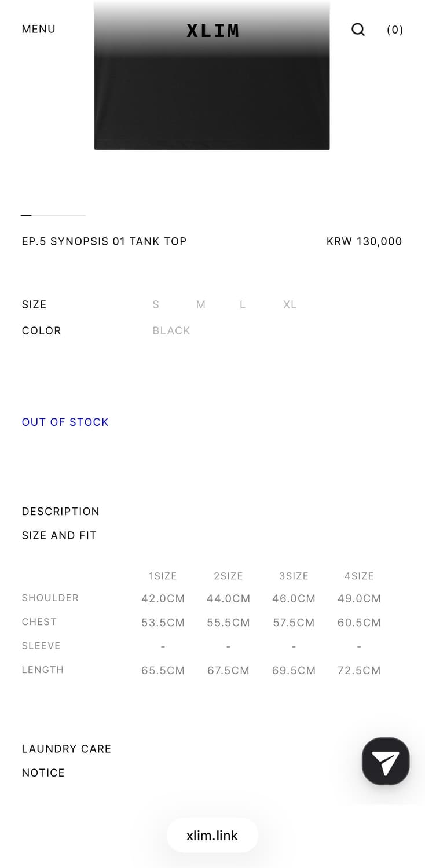Collapse the SIZE AND FIT section
Screen dimensions: 425x868
coord(59,535)
